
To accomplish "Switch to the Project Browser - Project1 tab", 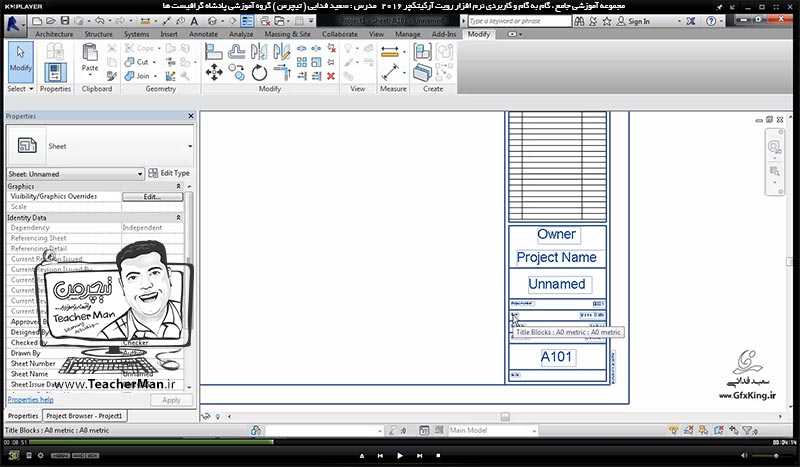I will point(84,416).
